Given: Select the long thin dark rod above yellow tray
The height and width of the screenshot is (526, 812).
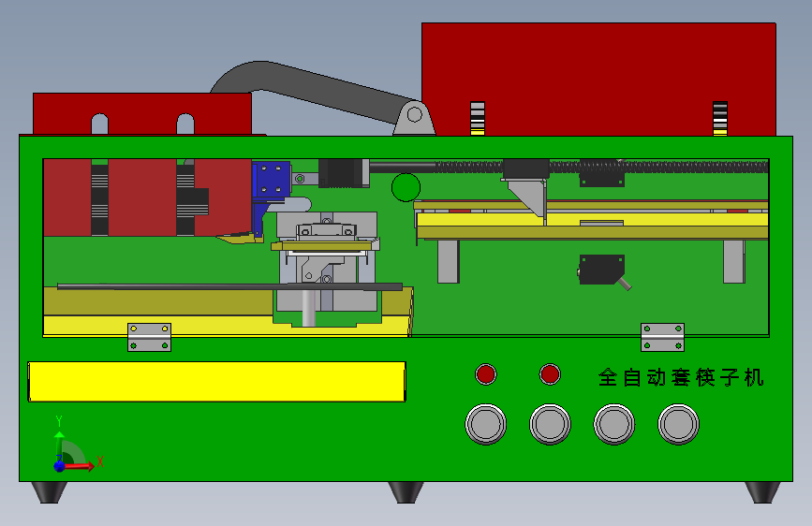Looking at the screenshot, I should 230,286.
